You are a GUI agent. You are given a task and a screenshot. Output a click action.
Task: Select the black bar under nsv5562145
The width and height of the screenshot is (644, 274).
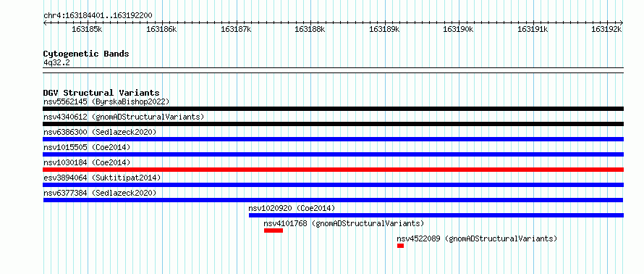coord(334,109)
